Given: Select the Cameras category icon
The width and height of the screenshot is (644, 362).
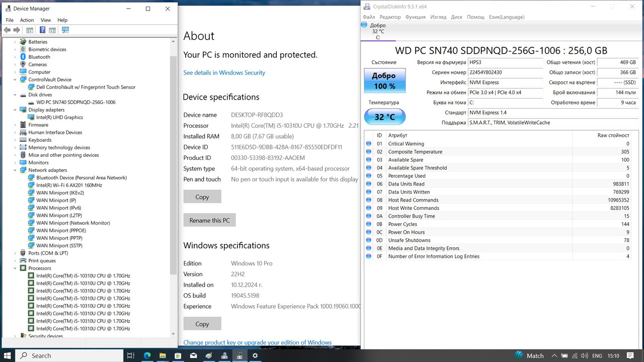Looking at the screenshot, I should [x=23, y=64].
